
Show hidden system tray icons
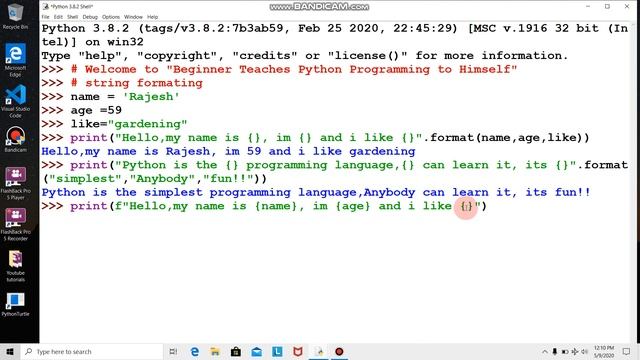(x=544, y=351)
